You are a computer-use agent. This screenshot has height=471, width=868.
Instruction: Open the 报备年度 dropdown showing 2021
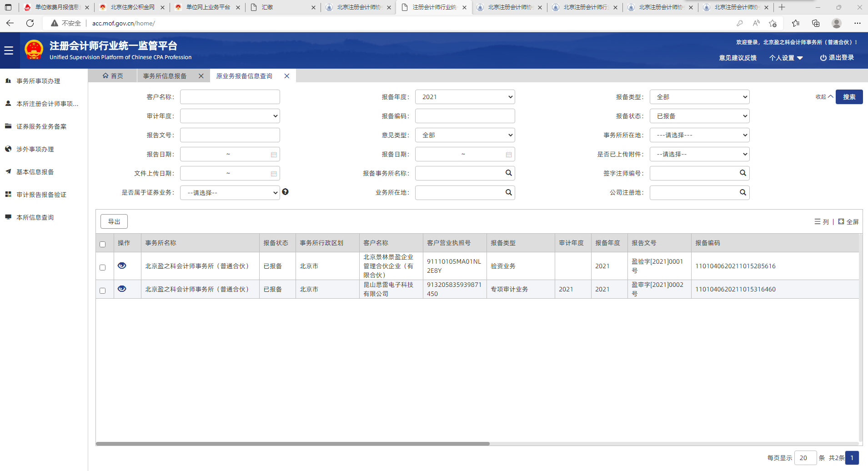click(465, 97)
